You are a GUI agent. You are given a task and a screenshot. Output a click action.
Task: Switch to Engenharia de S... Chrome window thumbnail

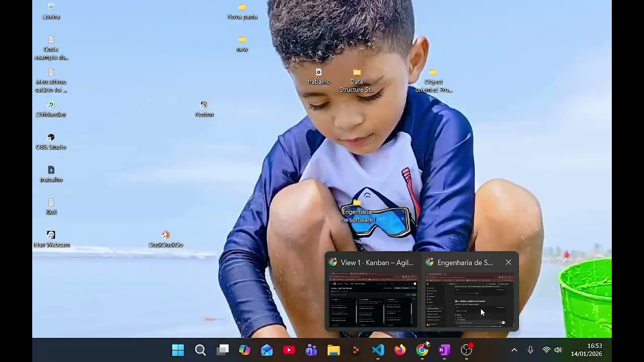(470, 300)
